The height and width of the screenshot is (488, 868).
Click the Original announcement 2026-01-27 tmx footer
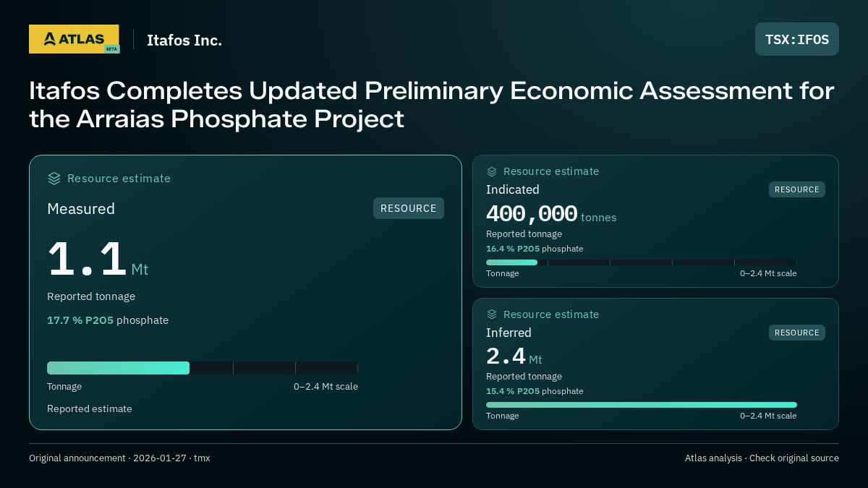(x=119, y=458)
